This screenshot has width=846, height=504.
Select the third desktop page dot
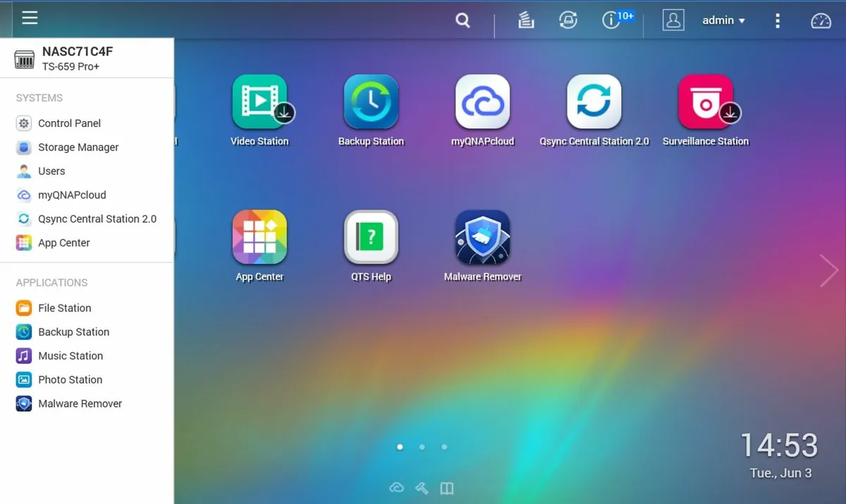coord(444,447)
